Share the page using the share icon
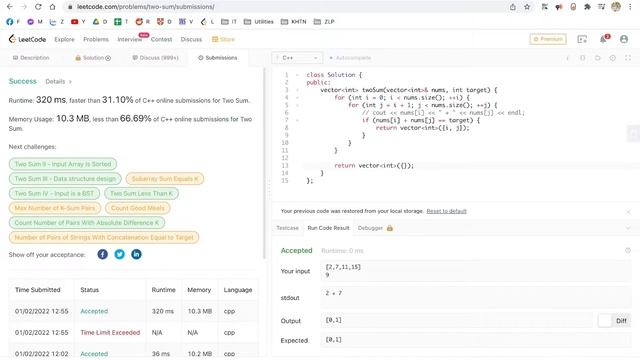Image resolution: width=640 pixels, height=360 pixels. pos(513,7)
